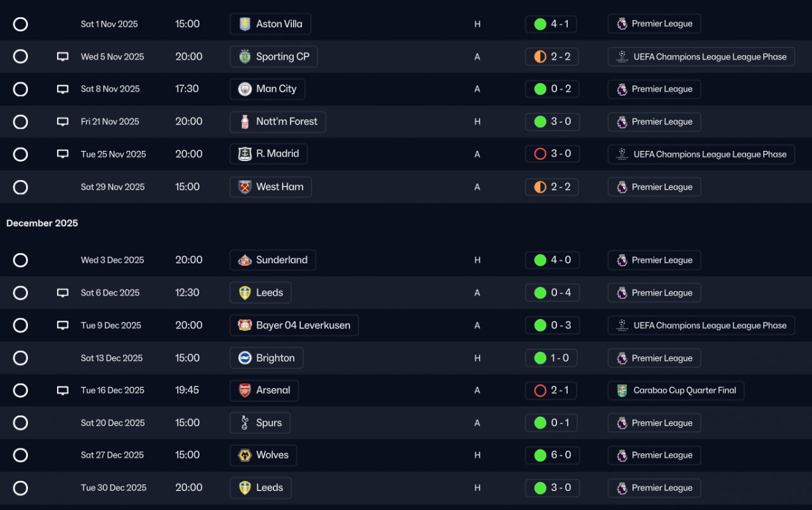Select the radio circle for Aston Villa row

point(20,24)
